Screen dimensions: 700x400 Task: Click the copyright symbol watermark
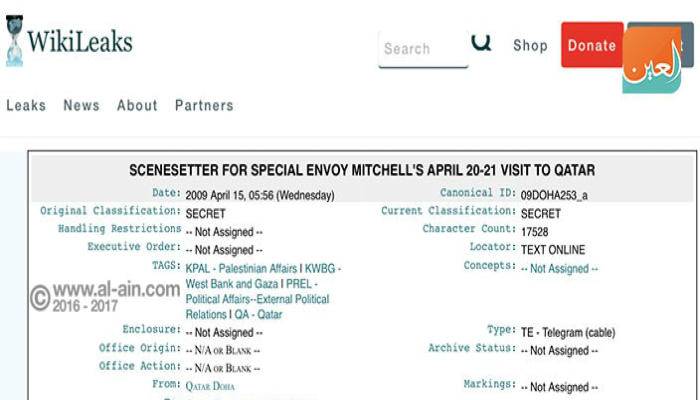(40, 298)
